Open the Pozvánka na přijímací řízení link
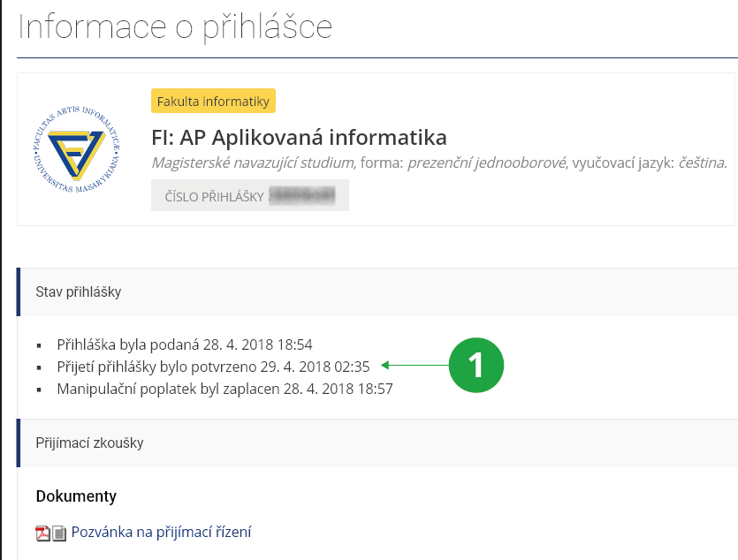Viewport: 738px width, 560px height. pos(162,532)
